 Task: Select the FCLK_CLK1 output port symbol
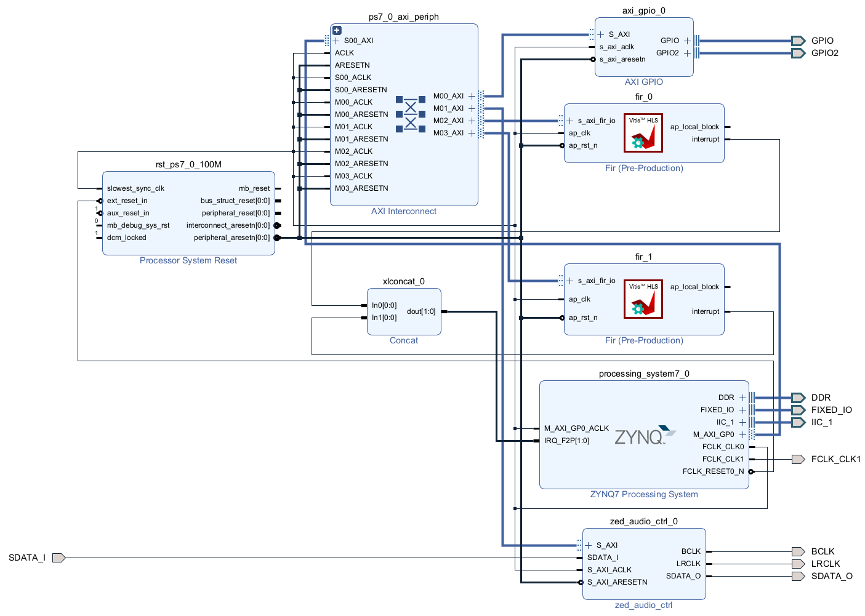(798, 459)
